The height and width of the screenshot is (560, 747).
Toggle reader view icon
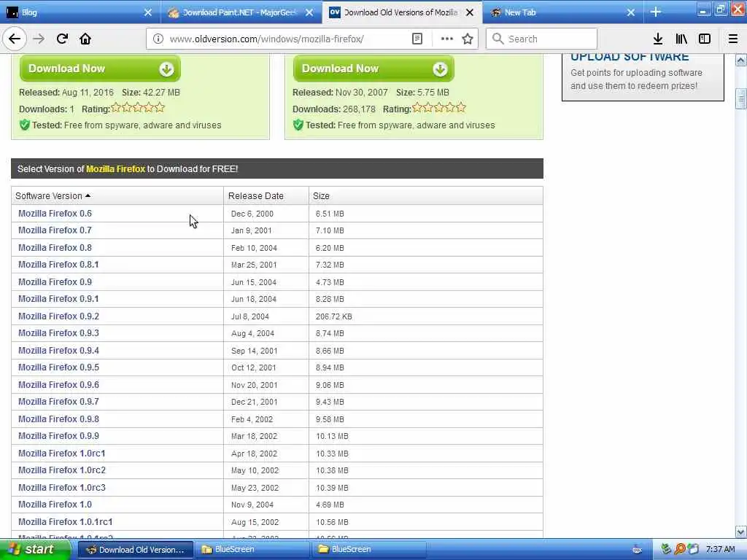(417, 39)
